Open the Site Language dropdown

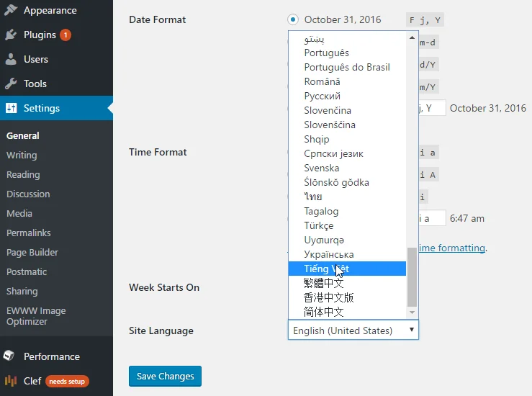(x=353, y=330)
